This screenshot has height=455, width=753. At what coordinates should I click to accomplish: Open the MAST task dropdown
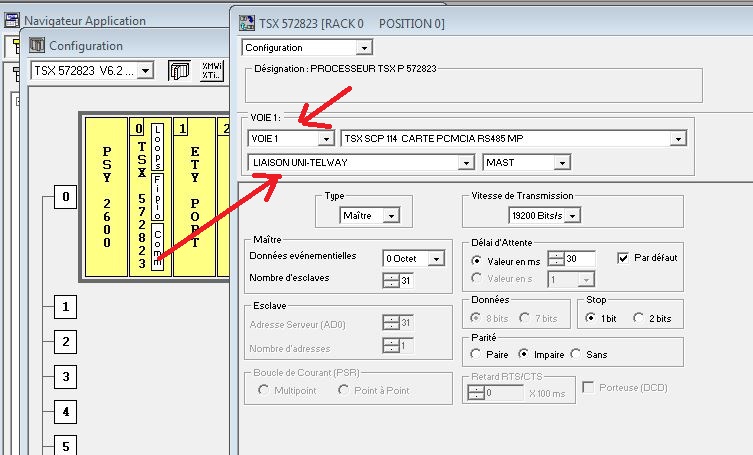[561, 163]
